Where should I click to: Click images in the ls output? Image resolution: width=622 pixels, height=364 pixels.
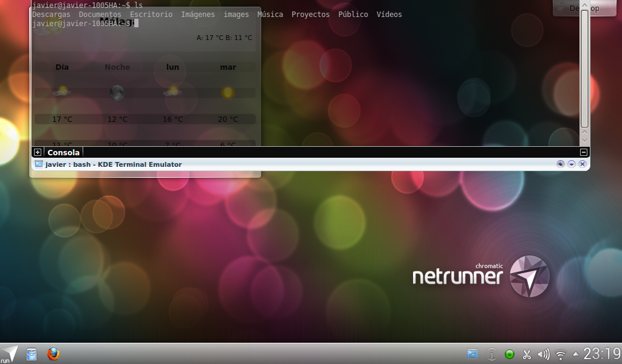[x=236, y=15]
